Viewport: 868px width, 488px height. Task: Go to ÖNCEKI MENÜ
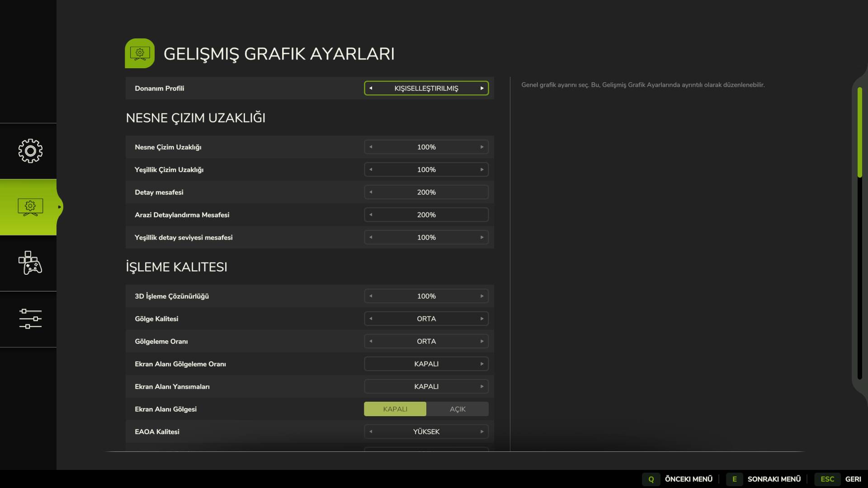688,479
